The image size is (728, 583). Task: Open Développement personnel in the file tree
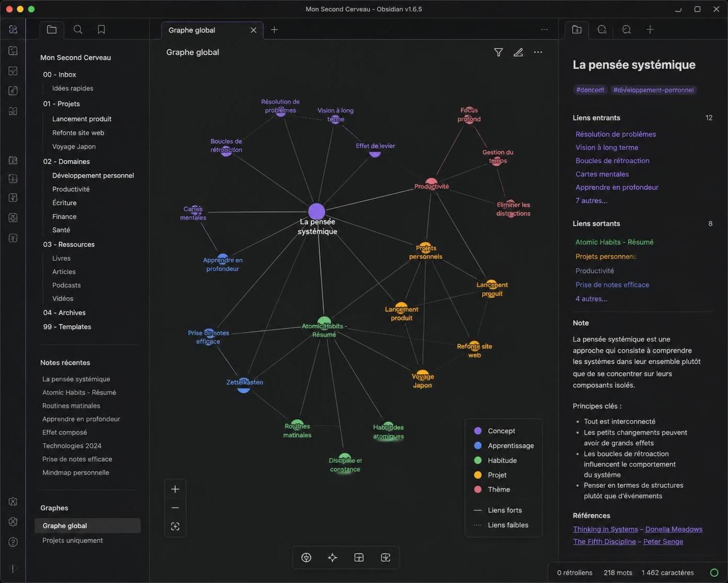tap(93, 176)
